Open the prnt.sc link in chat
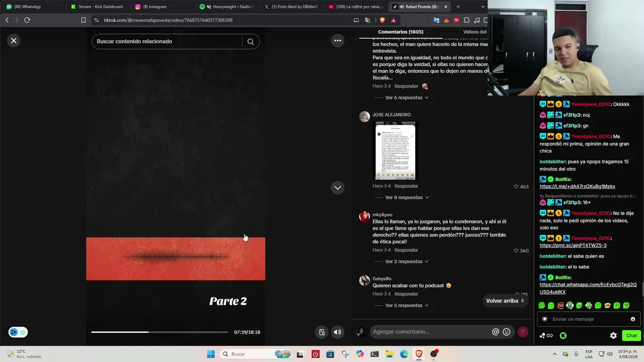 click(x=573, y=245)
